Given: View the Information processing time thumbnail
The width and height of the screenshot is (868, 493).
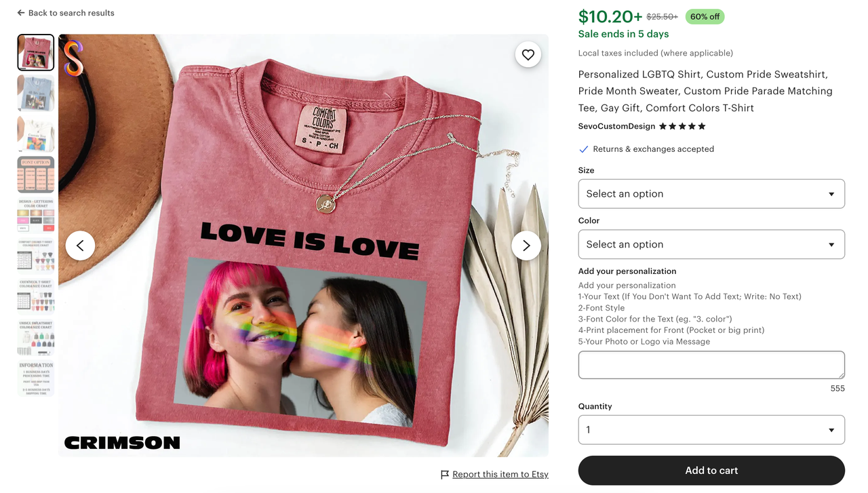Looking at the screenshot, I should (x=36, y=378).
